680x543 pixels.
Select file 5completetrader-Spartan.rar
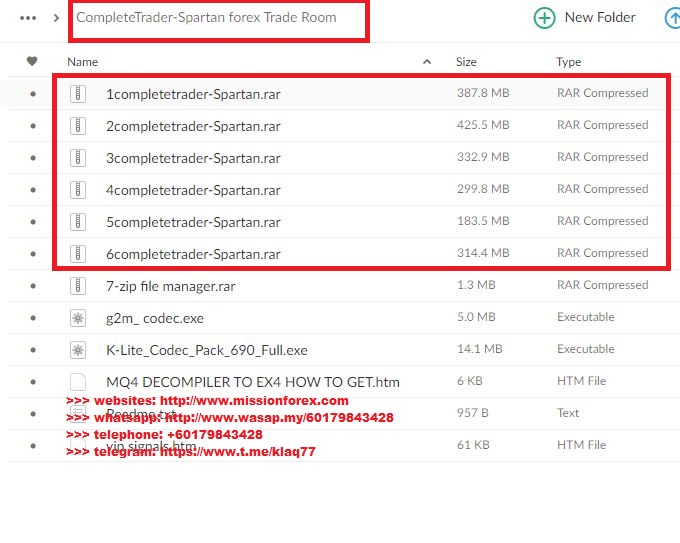point(193,222)
